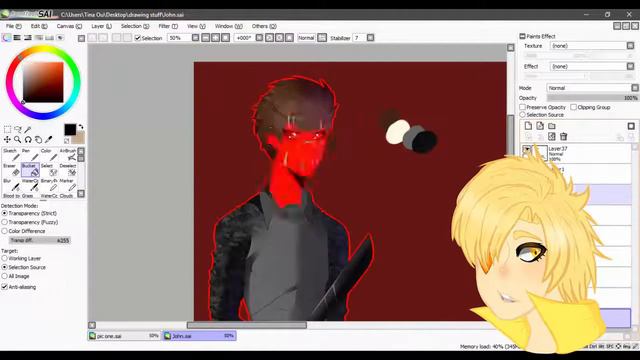Image resolution: width=640 pixels, height=360 pixels.
Task: Choose the Marker tool
Action: (68, 185)
